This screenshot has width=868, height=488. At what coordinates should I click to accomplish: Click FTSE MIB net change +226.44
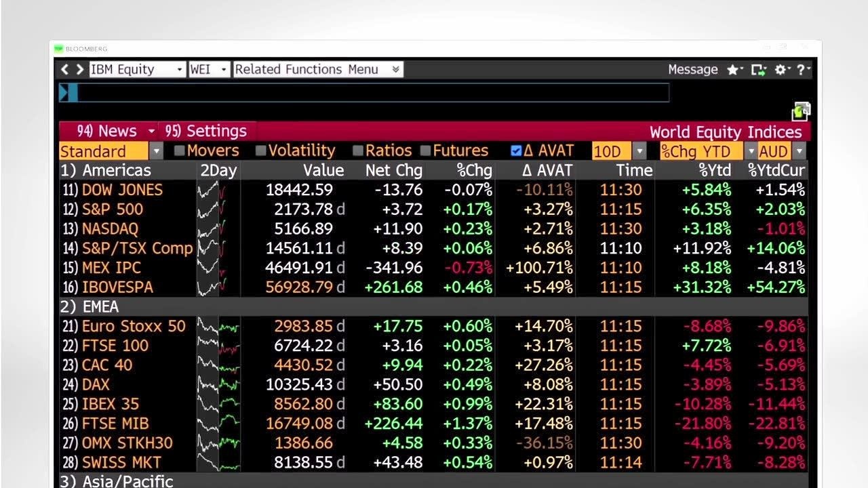tap(393, 424)
